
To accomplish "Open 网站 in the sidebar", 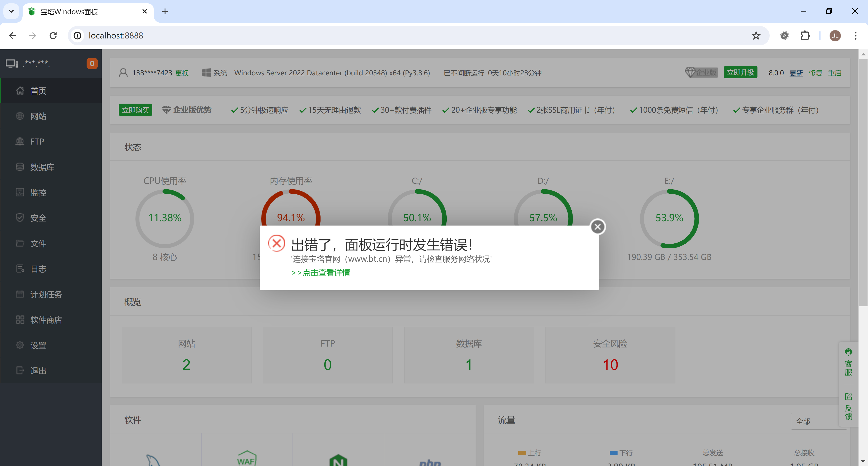I will [51, 116].
